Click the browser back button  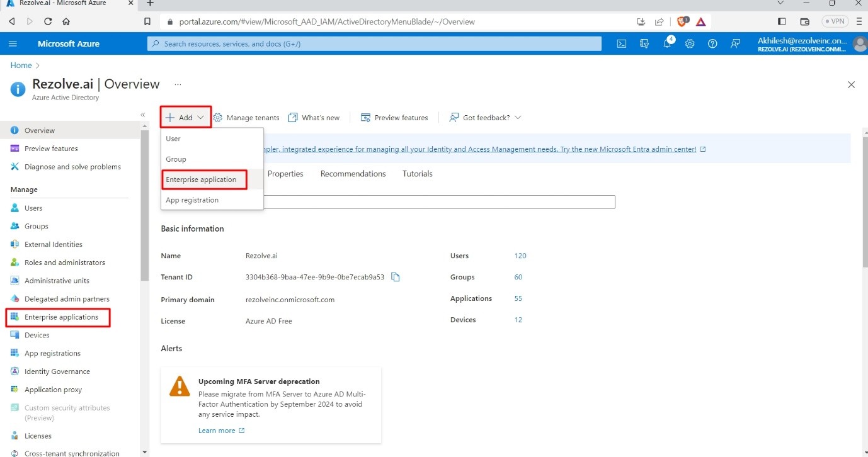tap(12, 21)
